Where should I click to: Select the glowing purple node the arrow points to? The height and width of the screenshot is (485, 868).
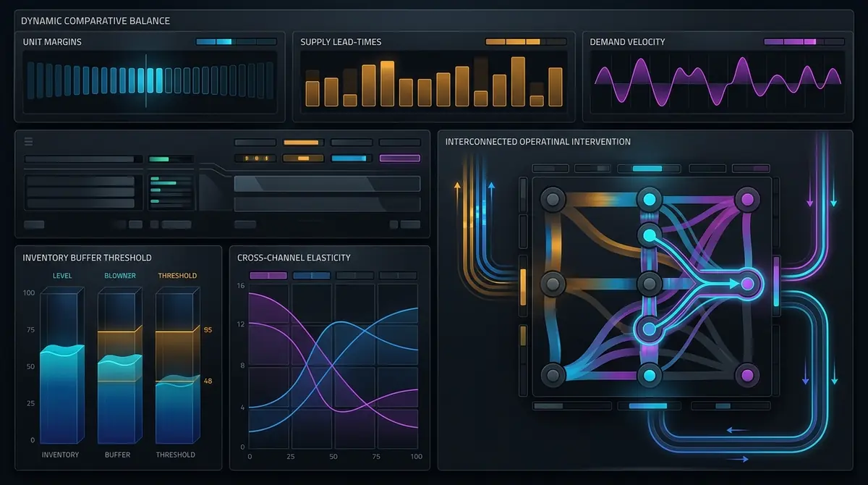point(747,284)
